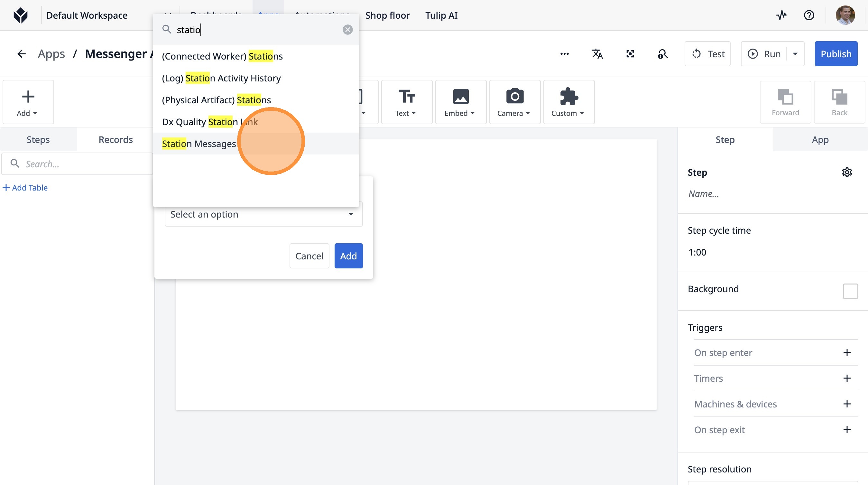Open step settings gear icon
The height and width of the screenshot is (485, 868).
click(x=847, y=172)
